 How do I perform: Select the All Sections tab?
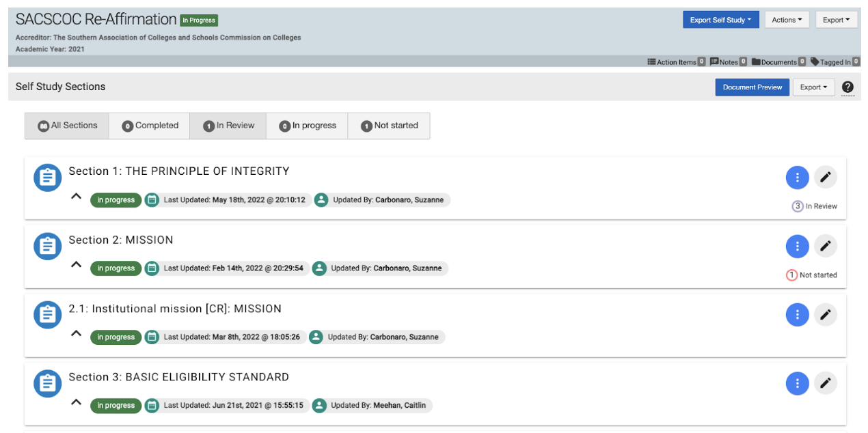coord(67,126)
